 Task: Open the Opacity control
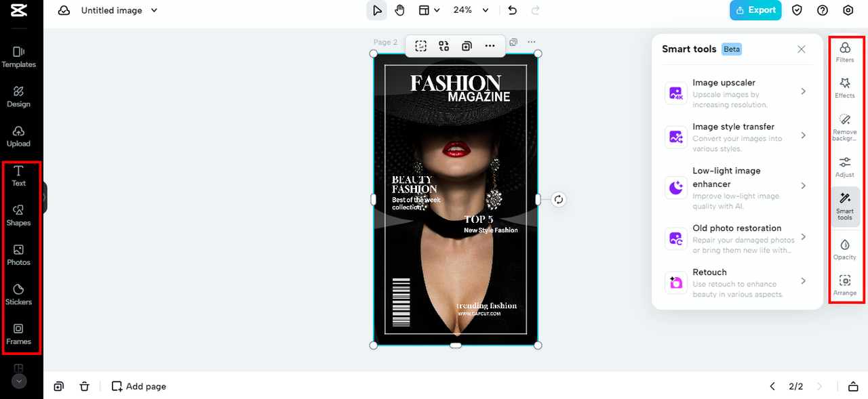845,249
